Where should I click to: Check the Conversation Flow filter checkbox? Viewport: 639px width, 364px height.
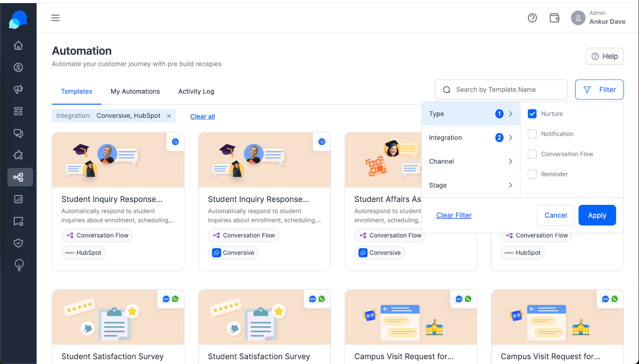click(x=532, y=154)
